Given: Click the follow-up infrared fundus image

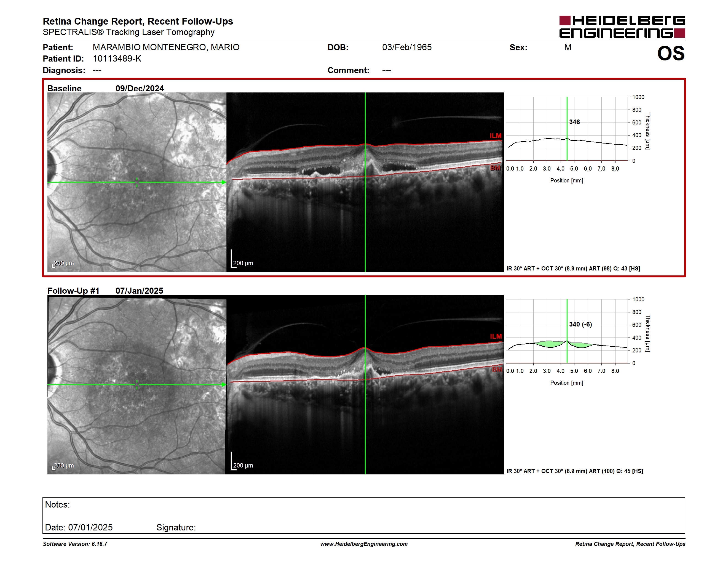Looking at the screenshot, I should pos(137,385).
